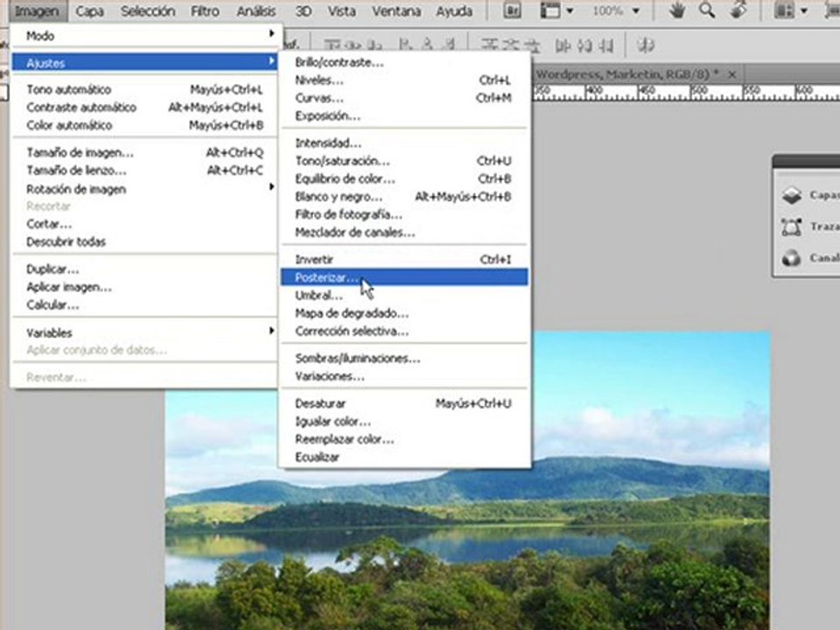
Task: Choose Descubrir todas
Action: (143, 241)
